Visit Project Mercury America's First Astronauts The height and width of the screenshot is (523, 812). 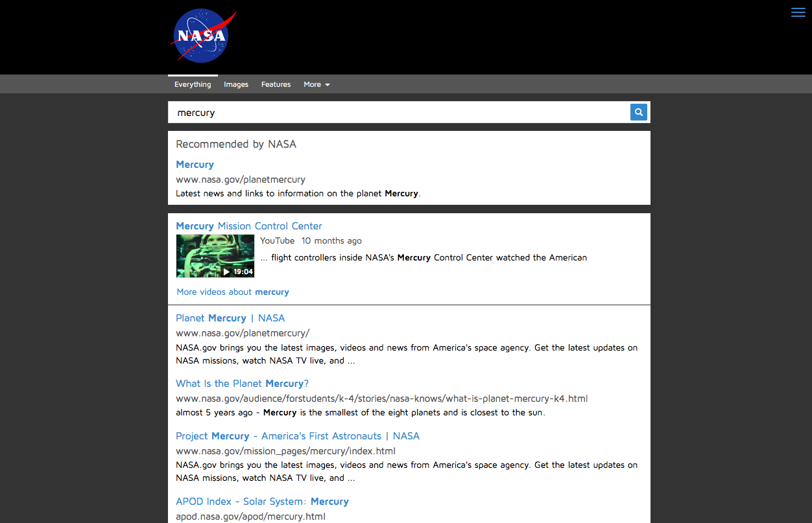(x=297, y=436)
